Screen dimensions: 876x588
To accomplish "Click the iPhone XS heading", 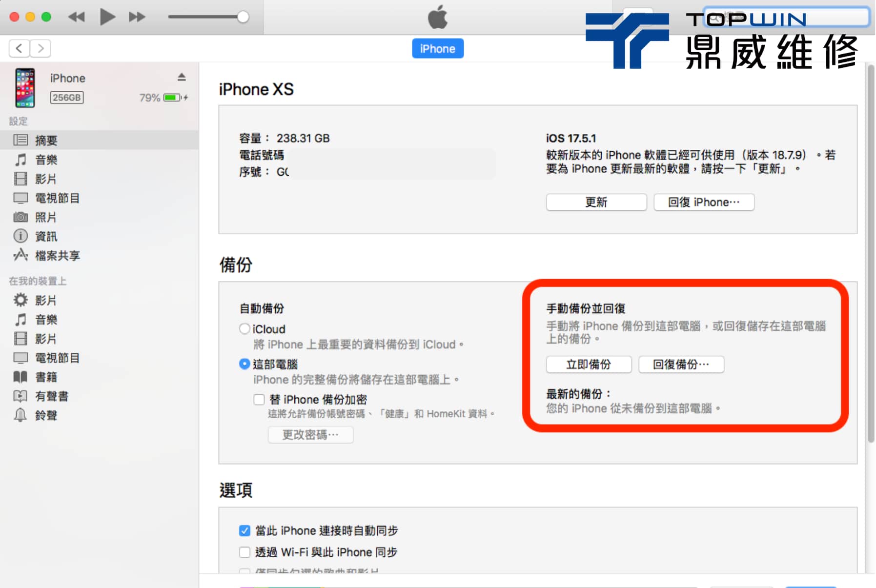I will click(256, 89).
